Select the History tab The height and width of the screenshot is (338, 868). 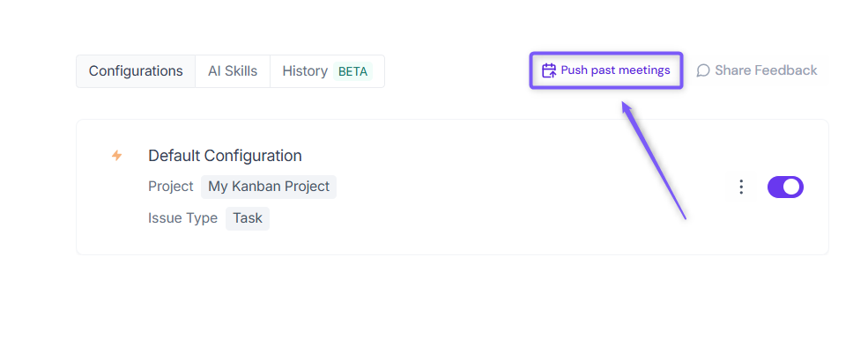tap(327, 71)
